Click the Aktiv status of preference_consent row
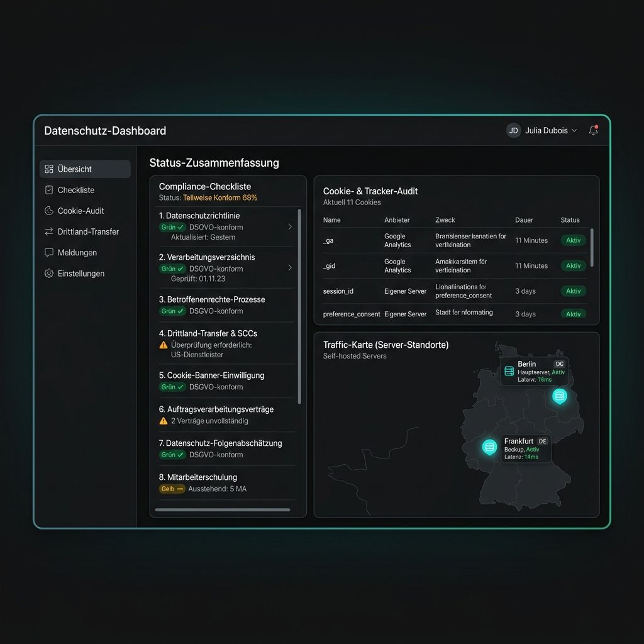The image size is (644, 644). (x=574, y=314)
